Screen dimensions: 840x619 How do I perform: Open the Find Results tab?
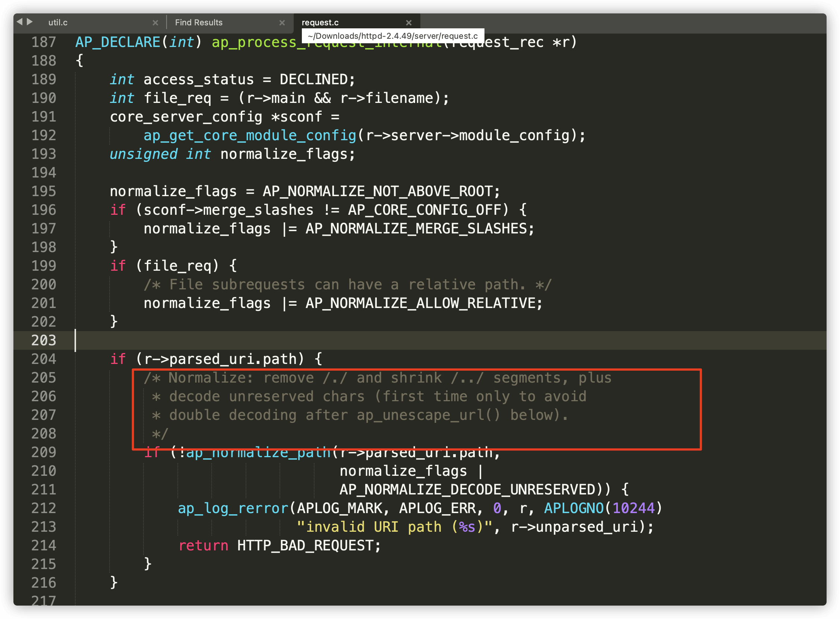tap(199, 22)
